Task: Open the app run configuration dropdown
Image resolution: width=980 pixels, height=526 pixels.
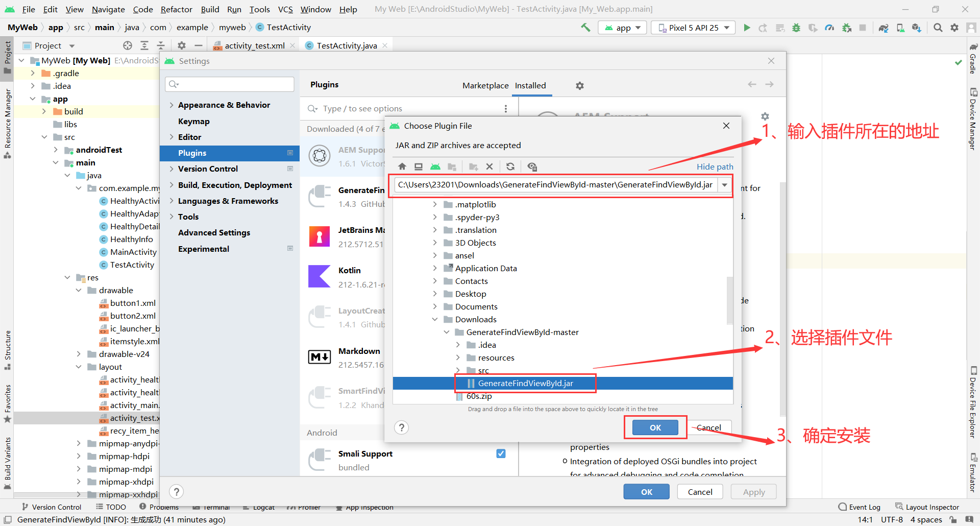Action: tap(622, 28)
